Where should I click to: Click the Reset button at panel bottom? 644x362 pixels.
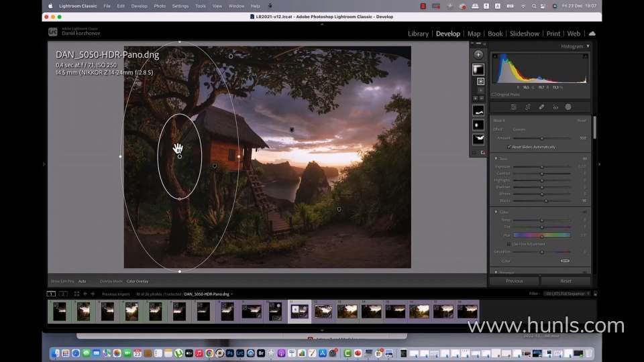(x=566, y=281)
